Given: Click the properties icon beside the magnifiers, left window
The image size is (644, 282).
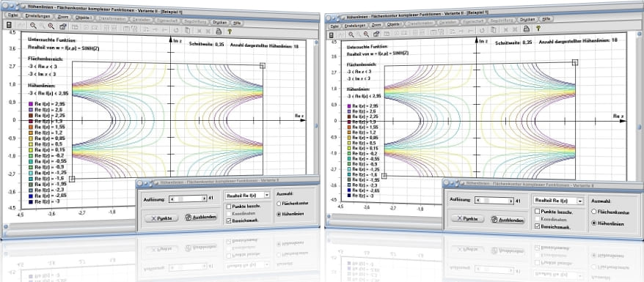Looking at the screenshot, I should [x=63, y=26].
